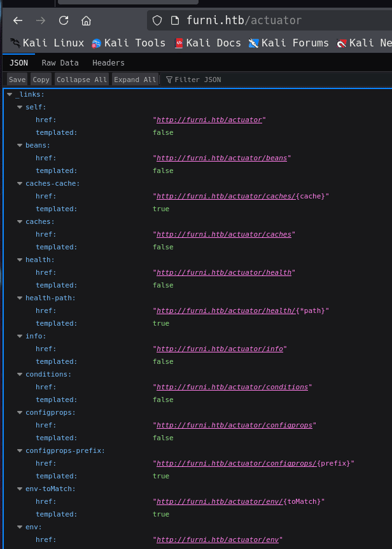Click the browser back arrow button
Viewport: 392px width, 549px height.
[18, 20]
